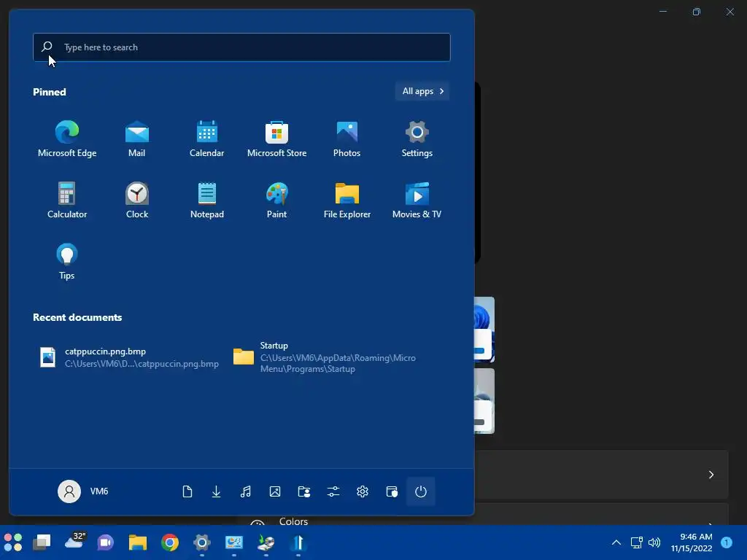Click the Colors item in Settings window
This screenshot has height=560, width=747.
pyautogui.click(x=293, y=521)
